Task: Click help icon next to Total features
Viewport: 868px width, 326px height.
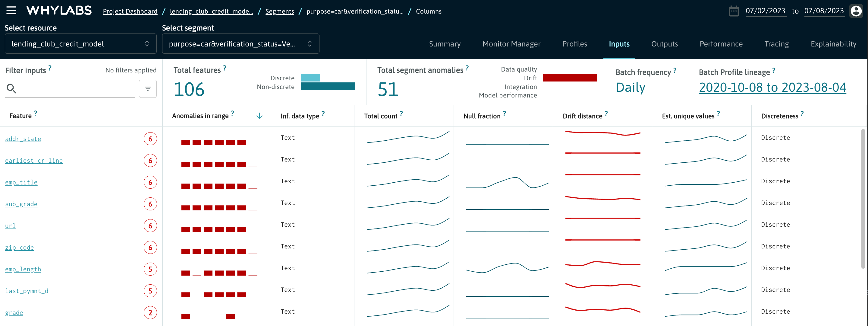Action: point(225,68)
